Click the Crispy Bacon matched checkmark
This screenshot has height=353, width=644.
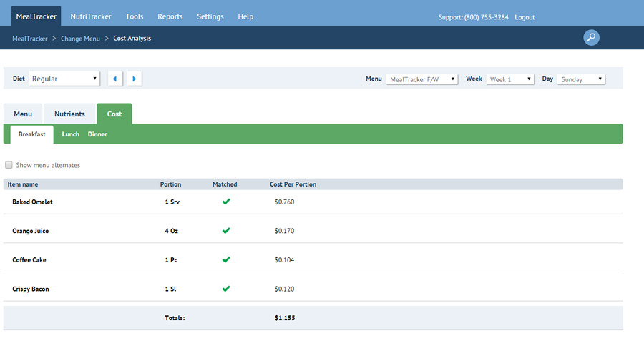(x=226, y=289)
